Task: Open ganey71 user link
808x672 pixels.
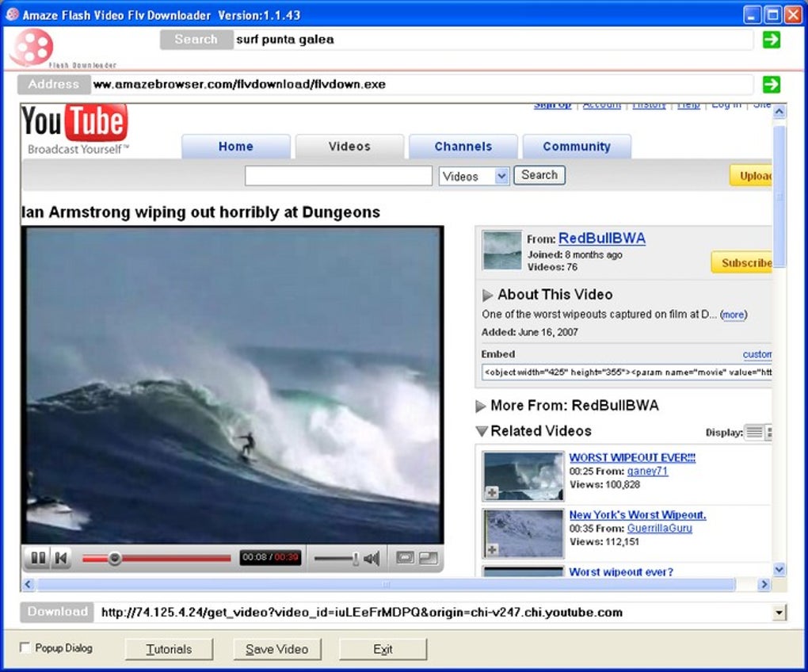Action: pyautogui.click(x=648, y=471)
